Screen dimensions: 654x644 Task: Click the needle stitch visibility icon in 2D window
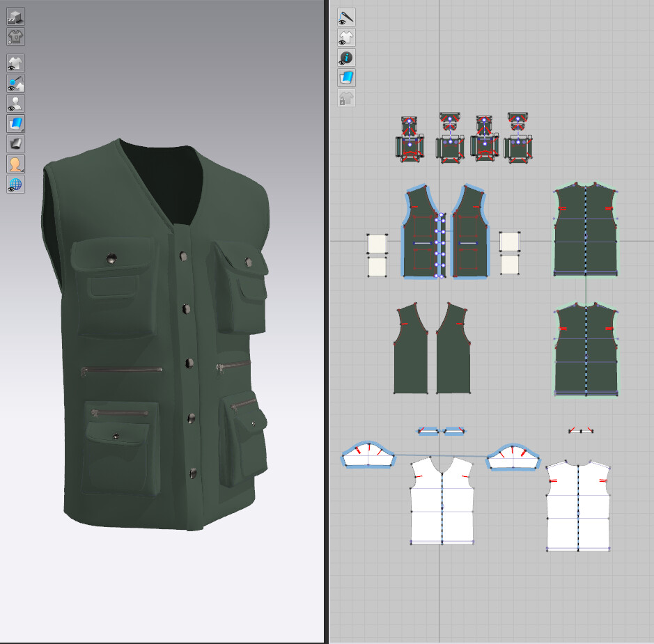tap(346, 17)
